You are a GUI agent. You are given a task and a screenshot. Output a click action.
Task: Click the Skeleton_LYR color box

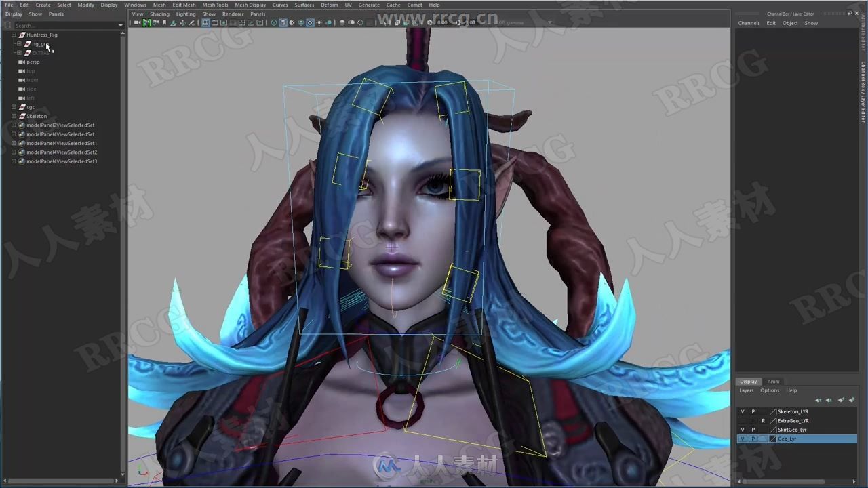click(x=773, y=411)
